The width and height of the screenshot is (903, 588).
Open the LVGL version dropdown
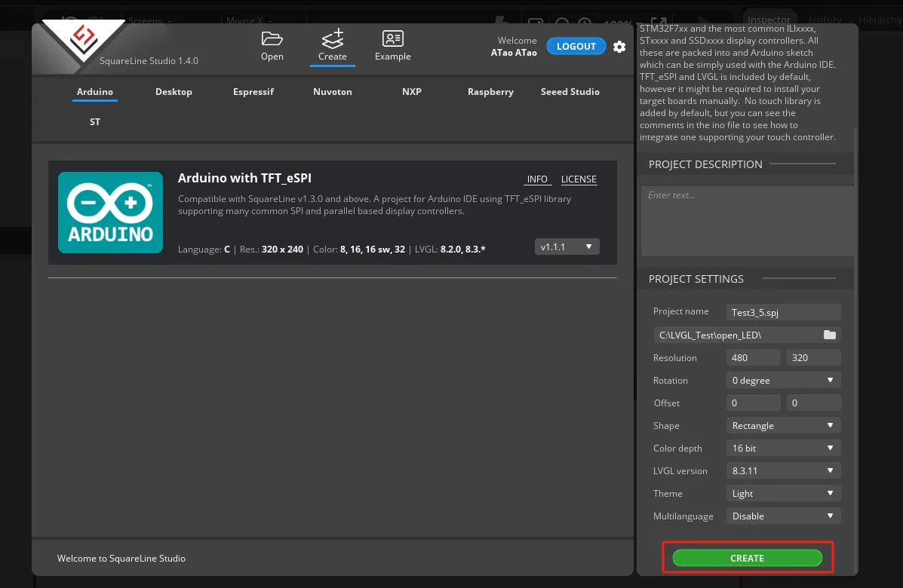[783, 470]
